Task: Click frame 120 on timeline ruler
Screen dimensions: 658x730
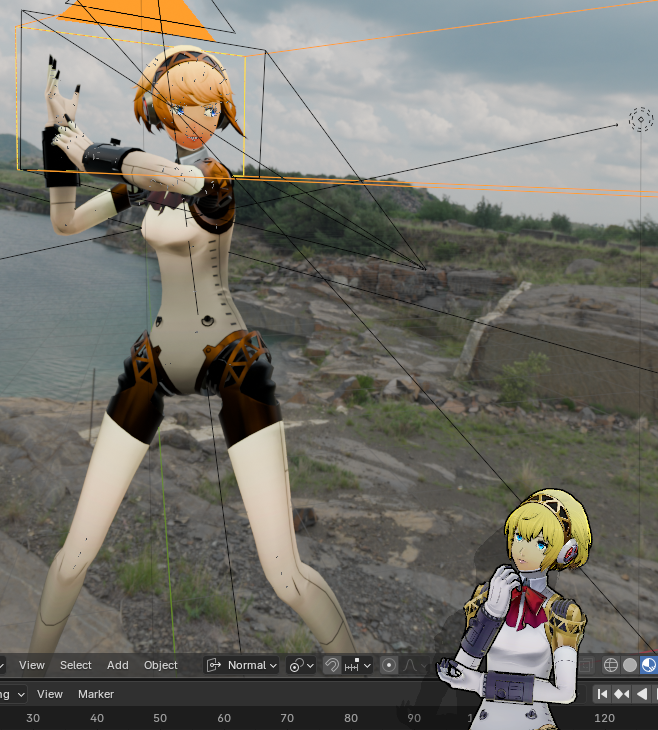Action: (604, 718)
